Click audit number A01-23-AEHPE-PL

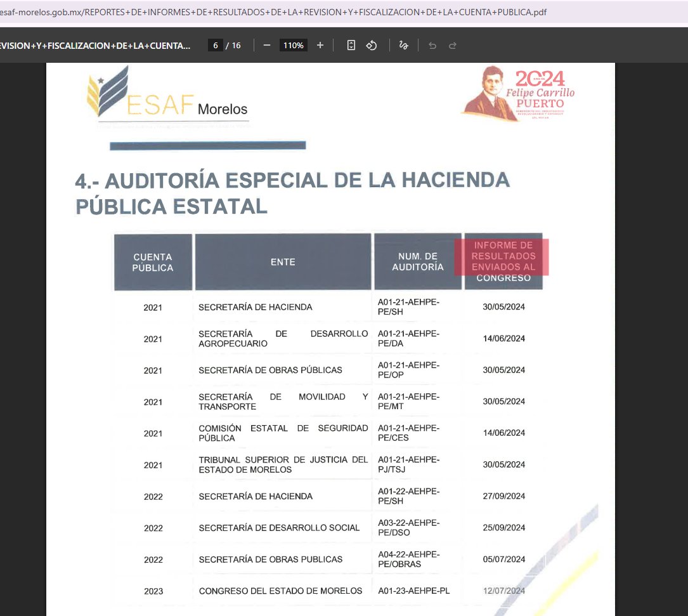pyautogui.click(x=414, y=591)
